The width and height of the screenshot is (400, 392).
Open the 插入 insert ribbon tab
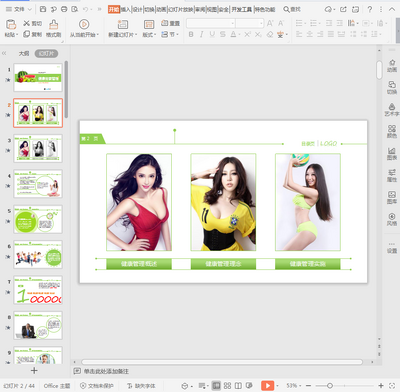(125, 9)
